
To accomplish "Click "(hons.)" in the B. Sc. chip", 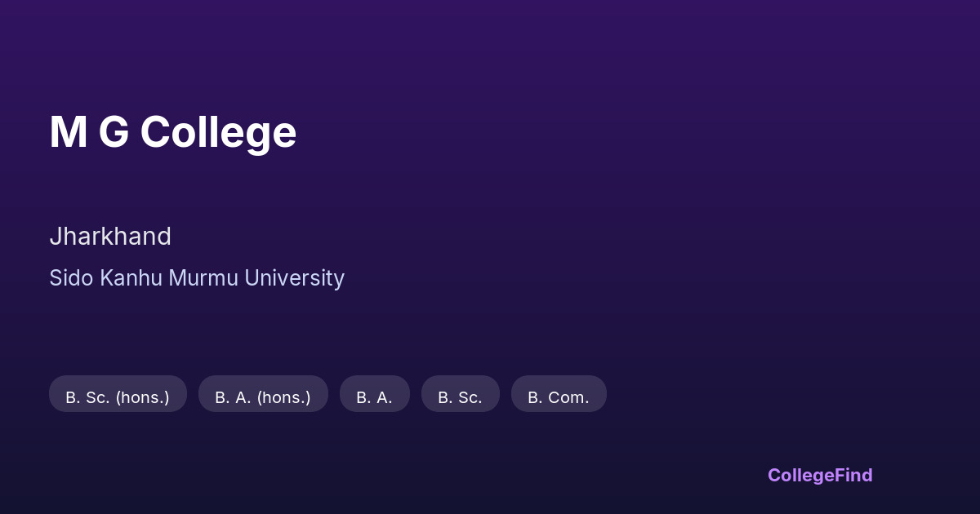I will (x=143, y=397).
